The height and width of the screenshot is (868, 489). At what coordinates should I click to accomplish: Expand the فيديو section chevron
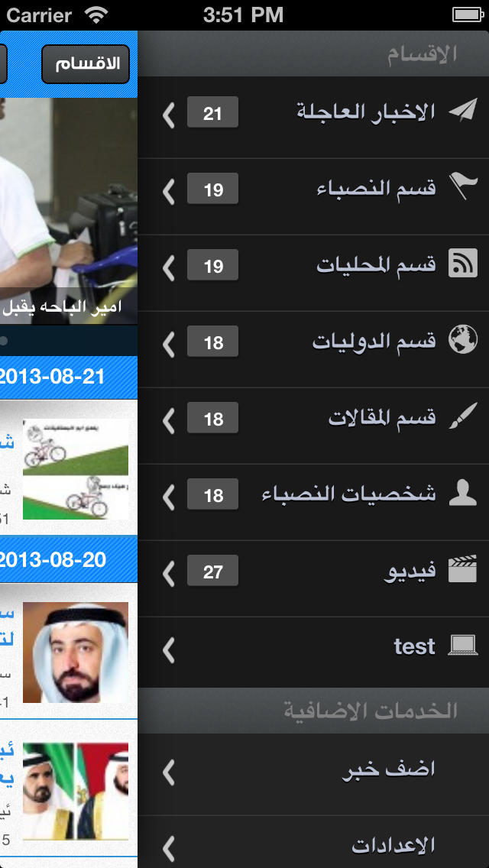tap(169, 572)
